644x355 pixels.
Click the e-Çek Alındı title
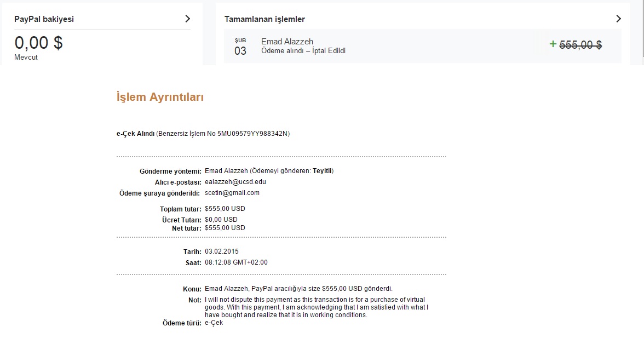coord(136,134)
